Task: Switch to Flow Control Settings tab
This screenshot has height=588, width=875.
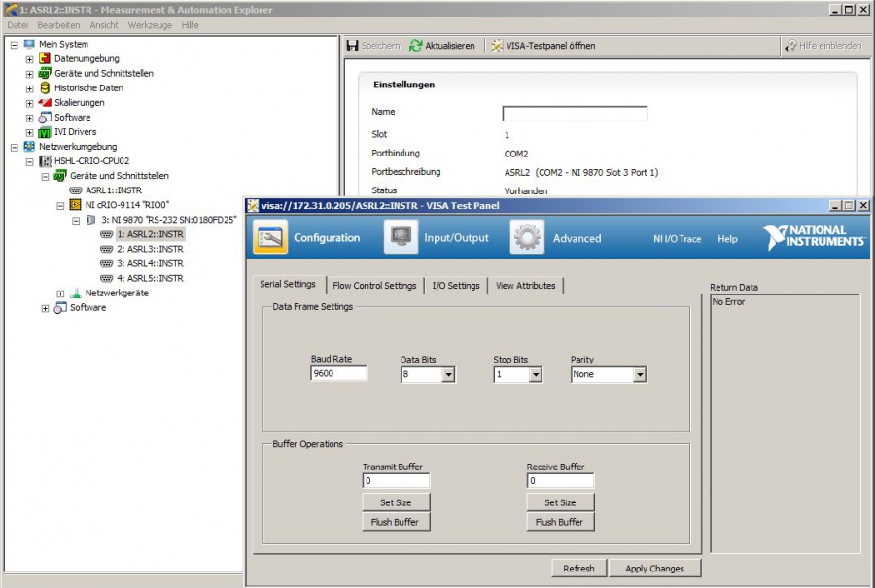Action: 374,285
